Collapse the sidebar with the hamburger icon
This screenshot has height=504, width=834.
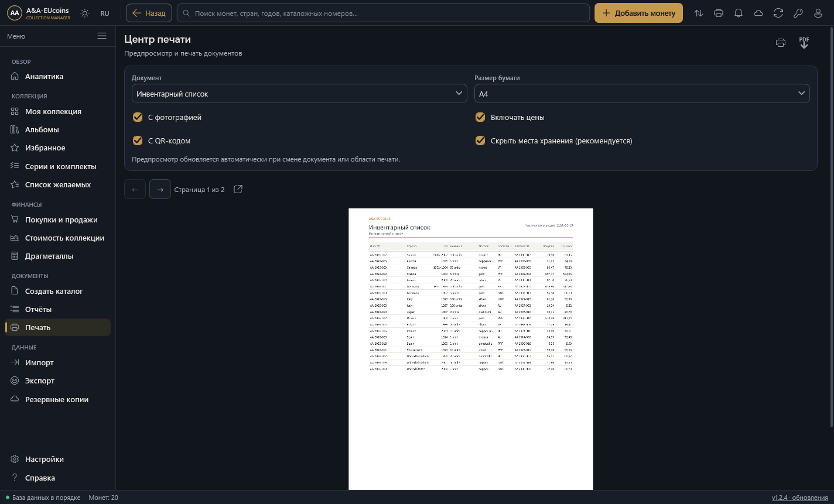102,36
